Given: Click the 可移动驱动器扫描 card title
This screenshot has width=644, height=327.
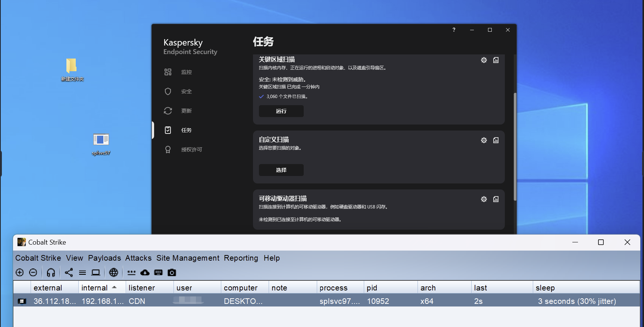Looking at the screenshot, I should 283,198.
